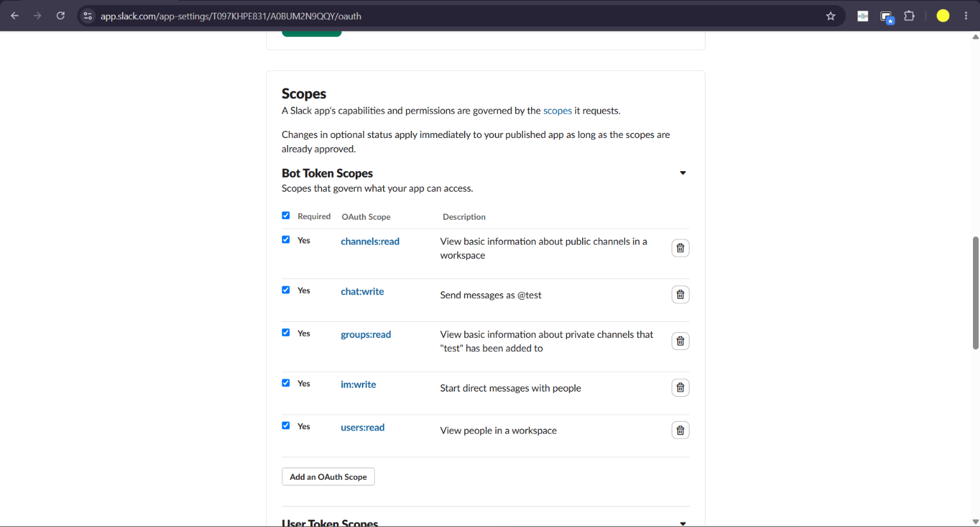Click the trash icon for groups:read
980x527 pixels.
pos(680,341)
